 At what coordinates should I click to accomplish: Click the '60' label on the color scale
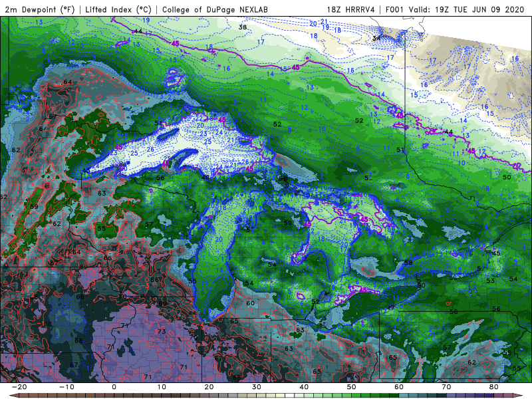399,387
